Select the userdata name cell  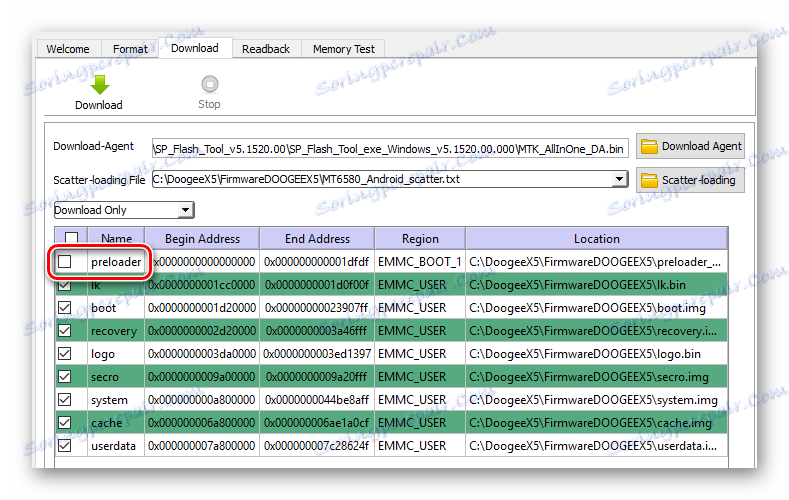coord(116,446)
